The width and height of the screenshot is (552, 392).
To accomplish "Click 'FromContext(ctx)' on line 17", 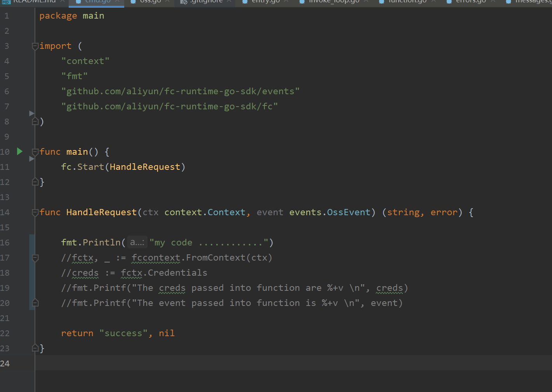I will click(229, 258).
